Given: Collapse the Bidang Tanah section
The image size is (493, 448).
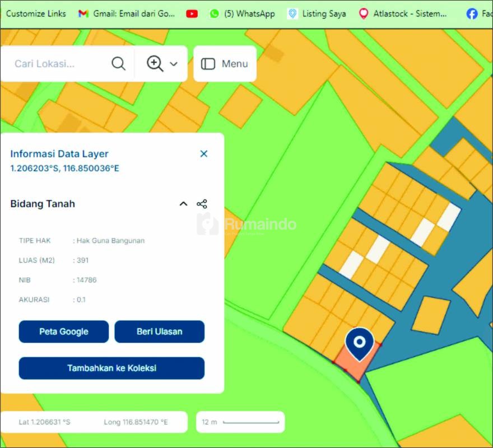Looking at the screenshot, I should click(x=183, y=204).
